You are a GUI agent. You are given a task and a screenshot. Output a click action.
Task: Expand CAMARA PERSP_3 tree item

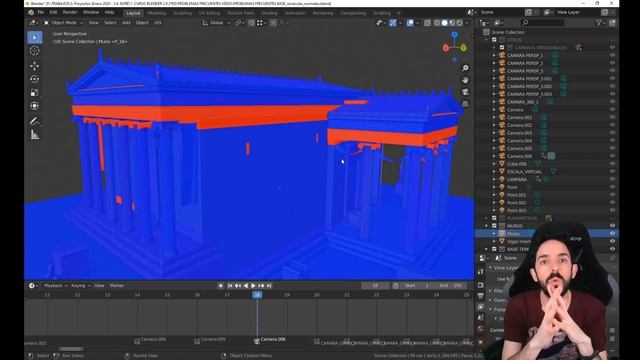coord(494,71)
